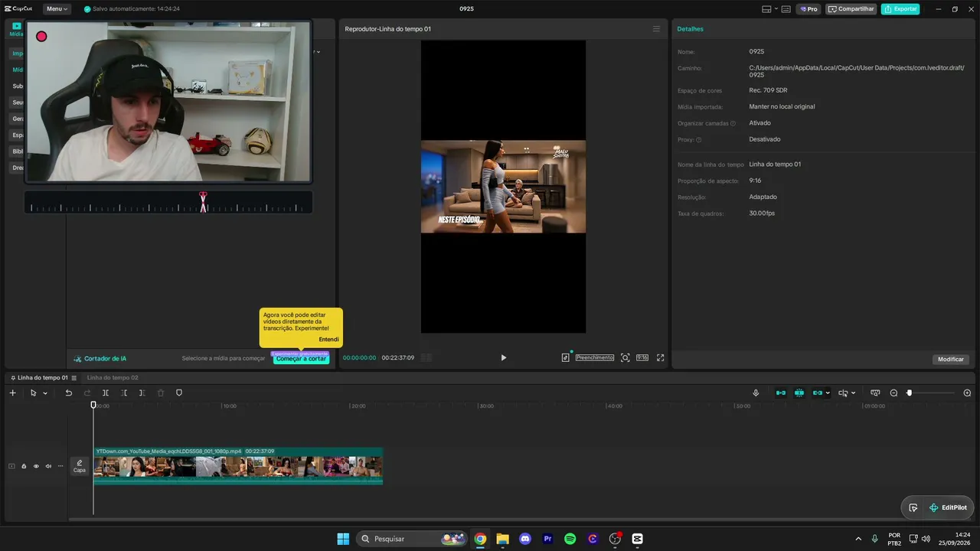The height and width of the screenshot is (551, 980).
Task: Click the microphone voiceover record icon
Action: pos(756,393)
